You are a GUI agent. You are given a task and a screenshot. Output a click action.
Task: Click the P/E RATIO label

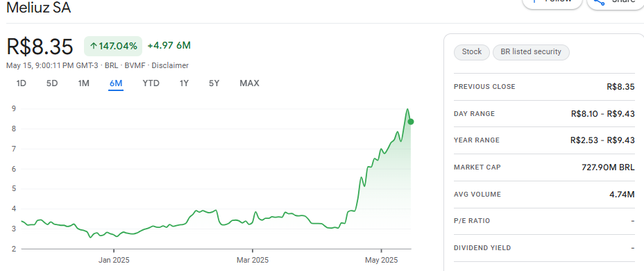(x=472, y=221)
